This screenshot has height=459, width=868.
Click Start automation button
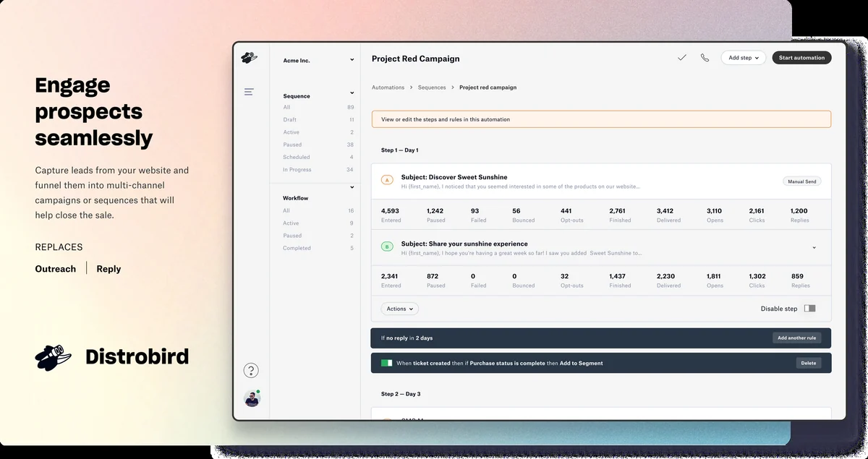(801, 58)
